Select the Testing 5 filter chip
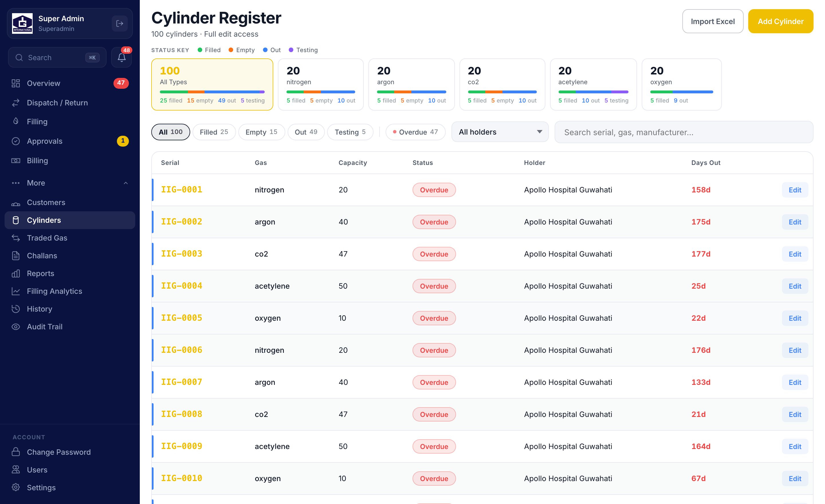This screenshot has height=504, width=825. pyautogui.click(x=350, y=132)
